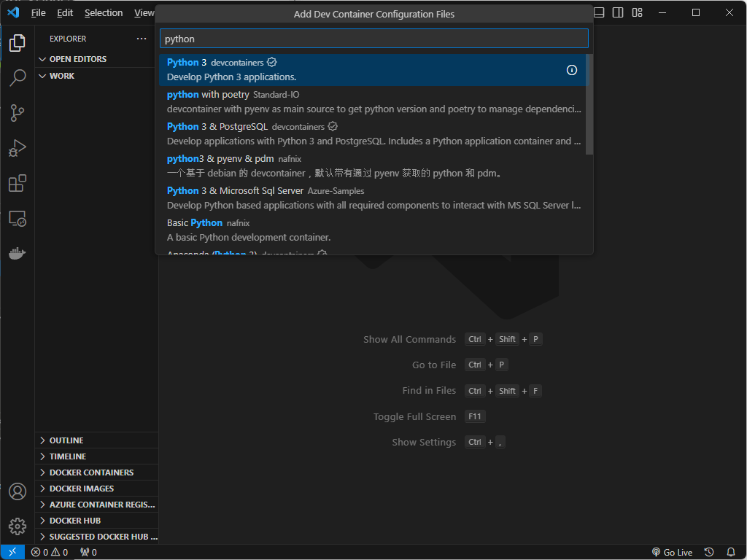The image size is (747, 560).
Task: Open the Extensions view
Action: pos(18,183)
